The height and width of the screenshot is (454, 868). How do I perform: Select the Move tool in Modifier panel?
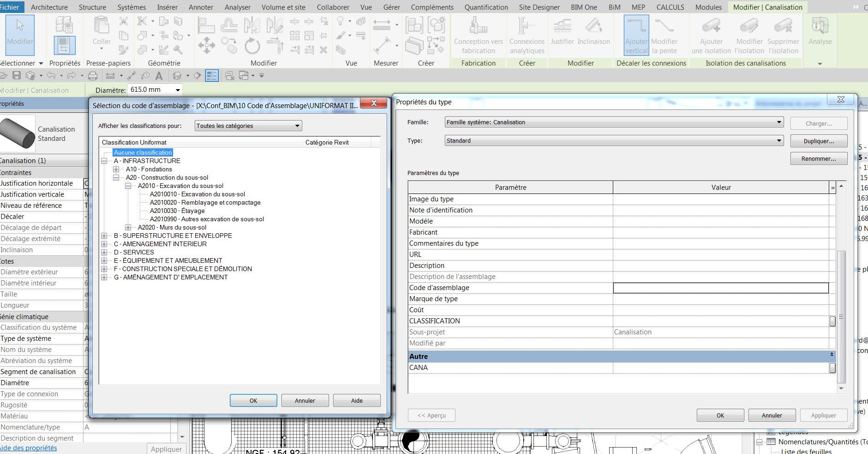point(206,46)
